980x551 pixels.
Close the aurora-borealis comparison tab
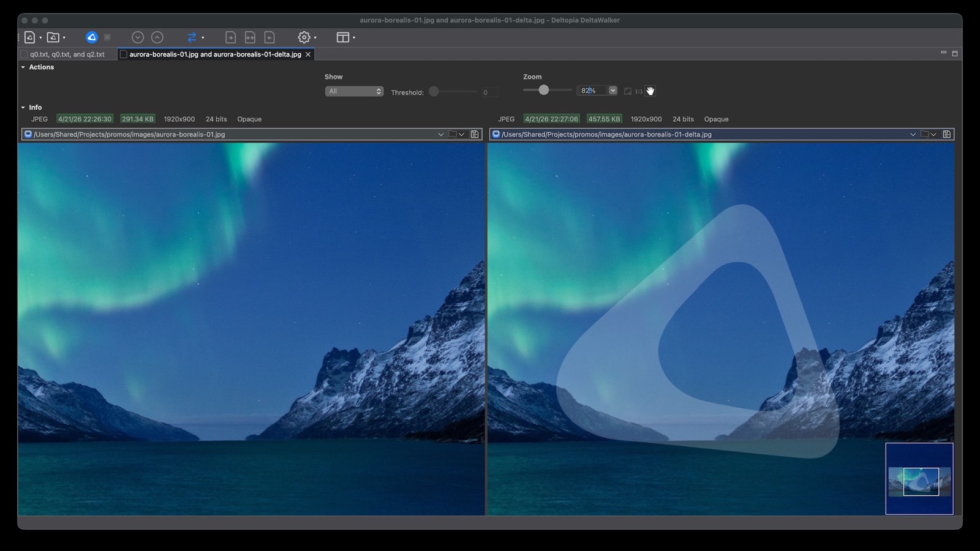[308, 54]
